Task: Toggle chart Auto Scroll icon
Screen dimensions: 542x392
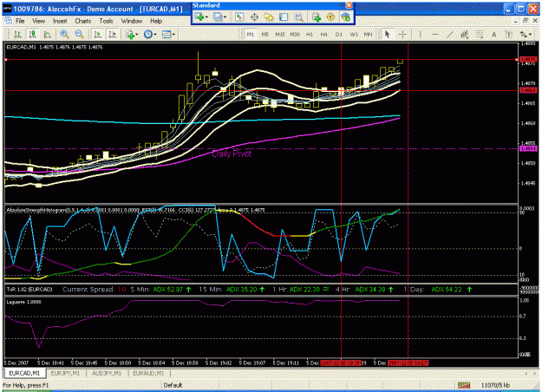Action: coord(97,34)
